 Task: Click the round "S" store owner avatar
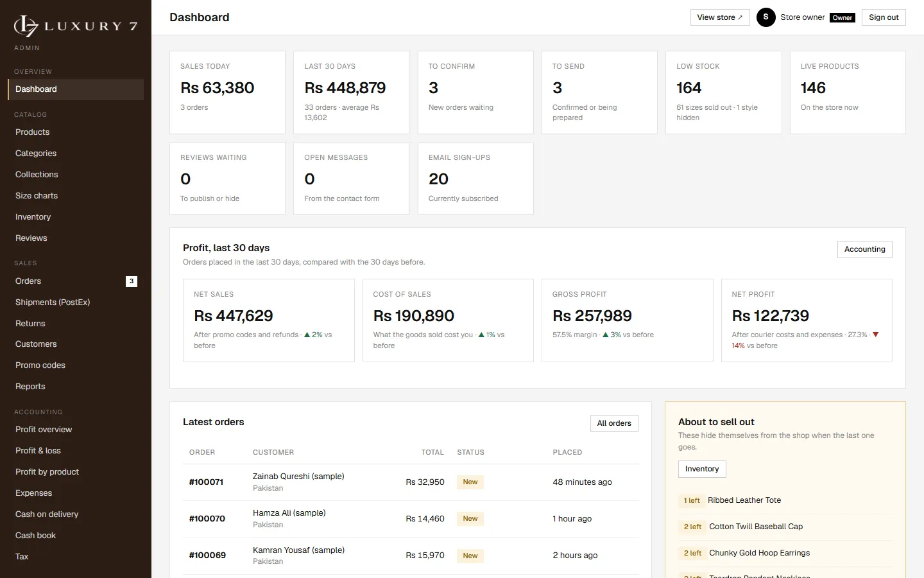pyautogui.click(x=766, y=17)
